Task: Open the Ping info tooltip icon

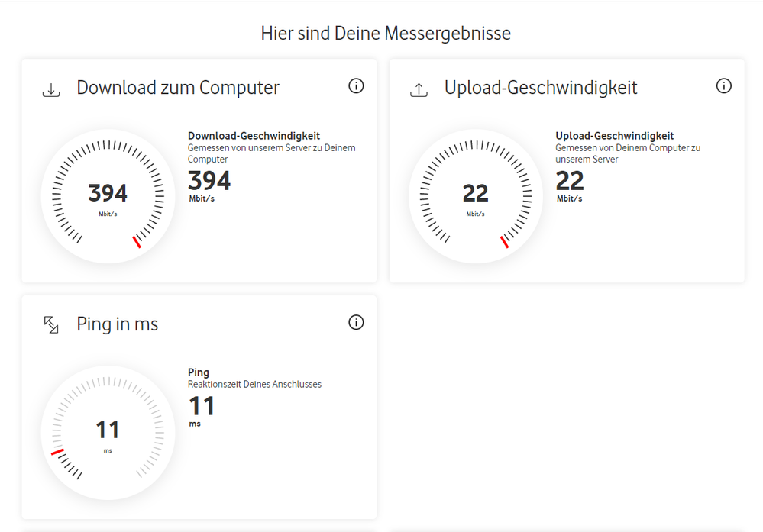Action: (x=356, y=323)
